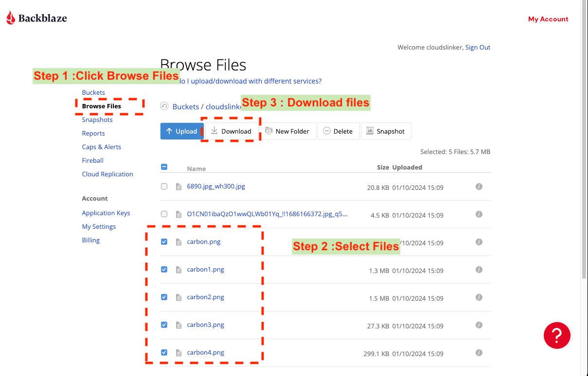Click the Sign Out link
This screenshot has height=376, width=588.
point(478,47)
